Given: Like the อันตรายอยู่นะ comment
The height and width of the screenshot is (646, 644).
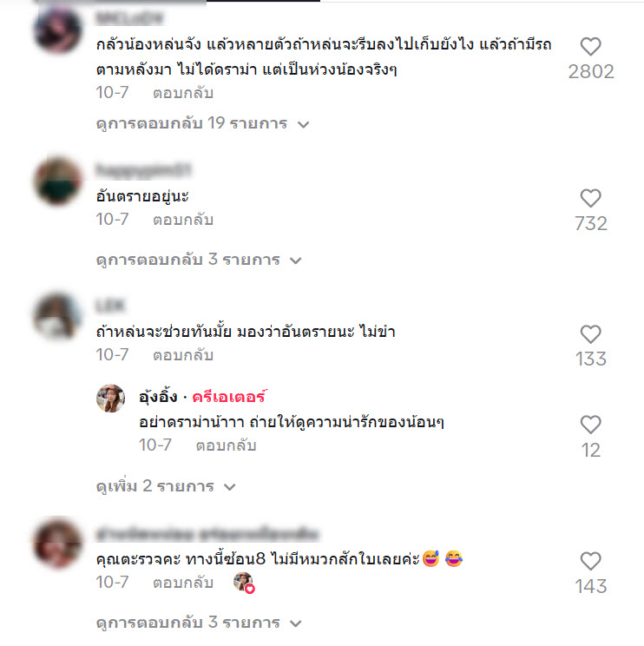Looking at the screenshot, I should coord(590,198).
